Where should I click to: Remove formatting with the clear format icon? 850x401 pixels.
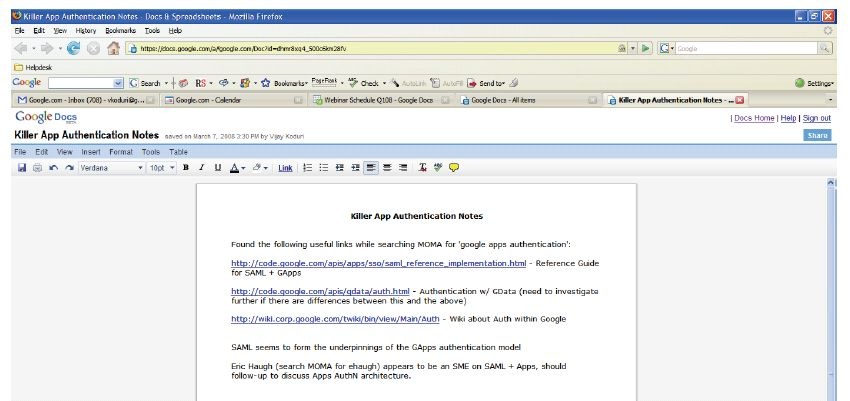(x=422, y=168)
